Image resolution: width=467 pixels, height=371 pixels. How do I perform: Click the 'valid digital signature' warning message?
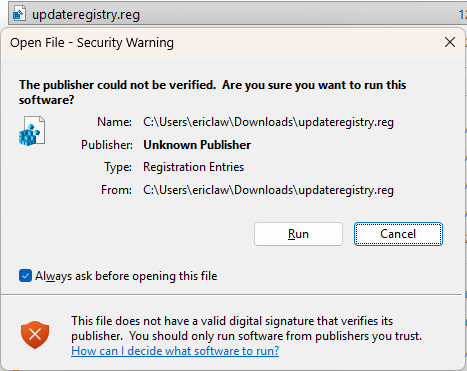[247, 328]
